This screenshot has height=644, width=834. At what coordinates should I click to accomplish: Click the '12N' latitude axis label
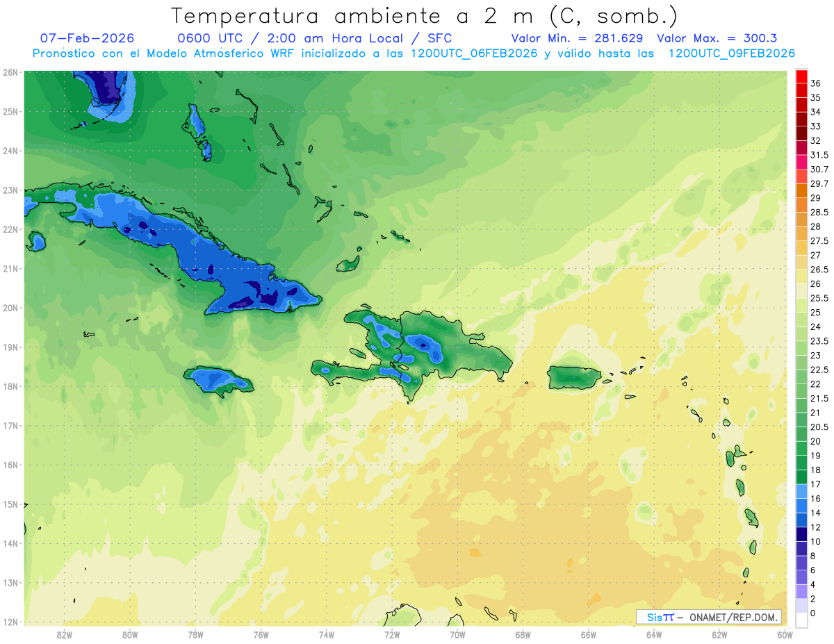tap(10, 622)
